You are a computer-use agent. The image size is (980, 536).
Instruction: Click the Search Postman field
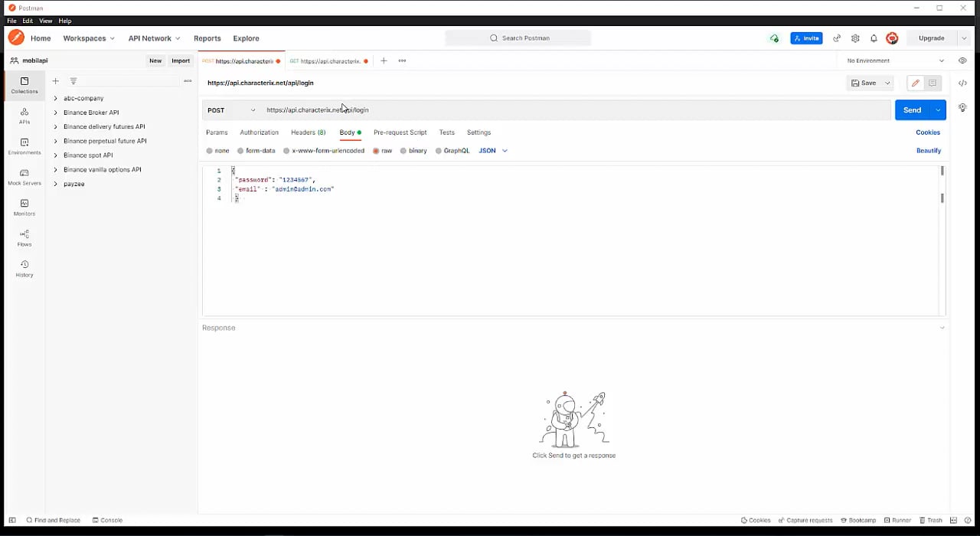click(518, 38)
